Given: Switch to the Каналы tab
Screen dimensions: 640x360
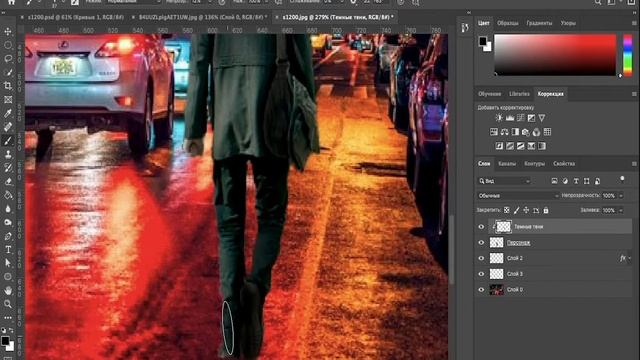Looking at the screenshot, I should [x=507, y=164].
